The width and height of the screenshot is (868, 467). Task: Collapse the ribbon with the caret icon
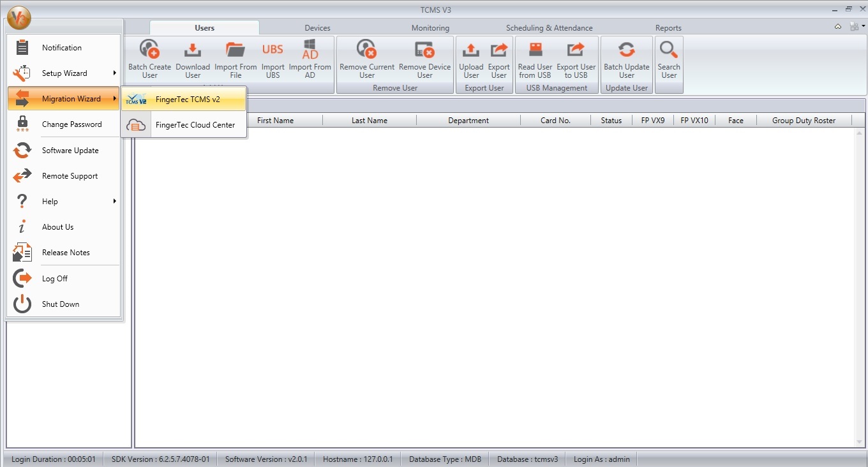click(838, 27)
